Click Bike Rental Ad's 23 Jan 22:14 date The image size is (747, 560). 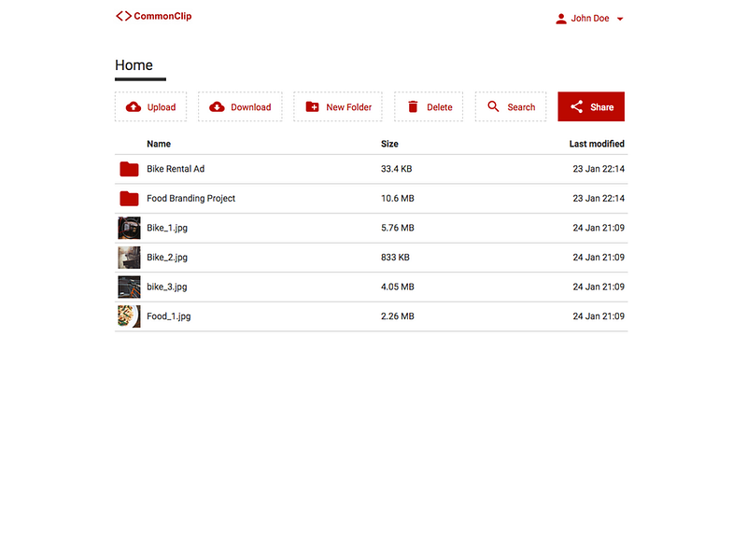599,169
